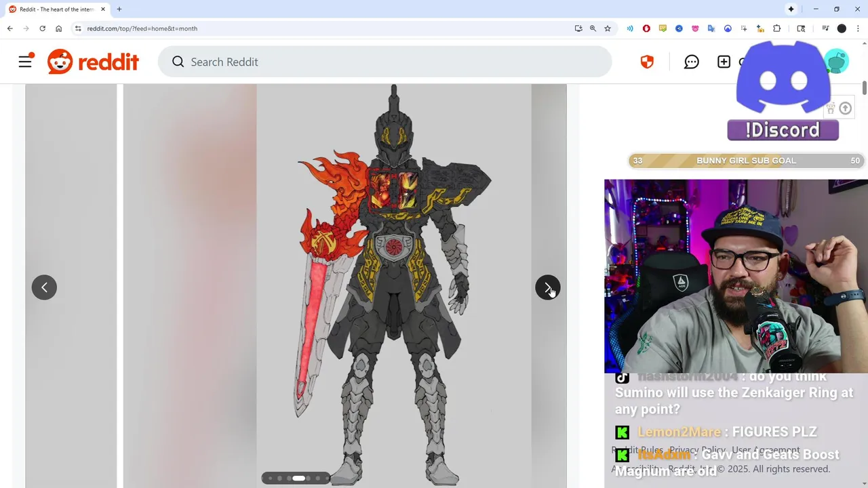Click the back-to-top arrow button

[845, 108]
